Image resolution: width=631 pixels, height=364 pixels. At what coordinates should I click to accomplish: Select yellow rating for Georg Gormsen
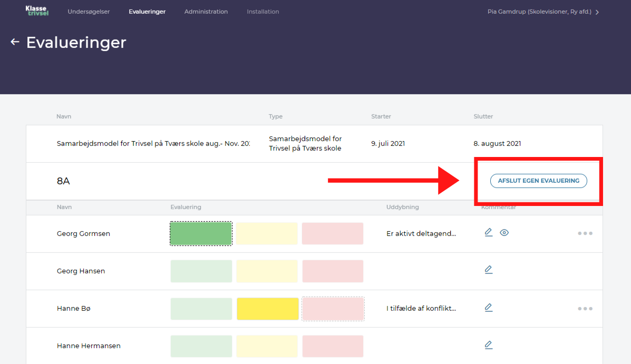coord(267,234)
